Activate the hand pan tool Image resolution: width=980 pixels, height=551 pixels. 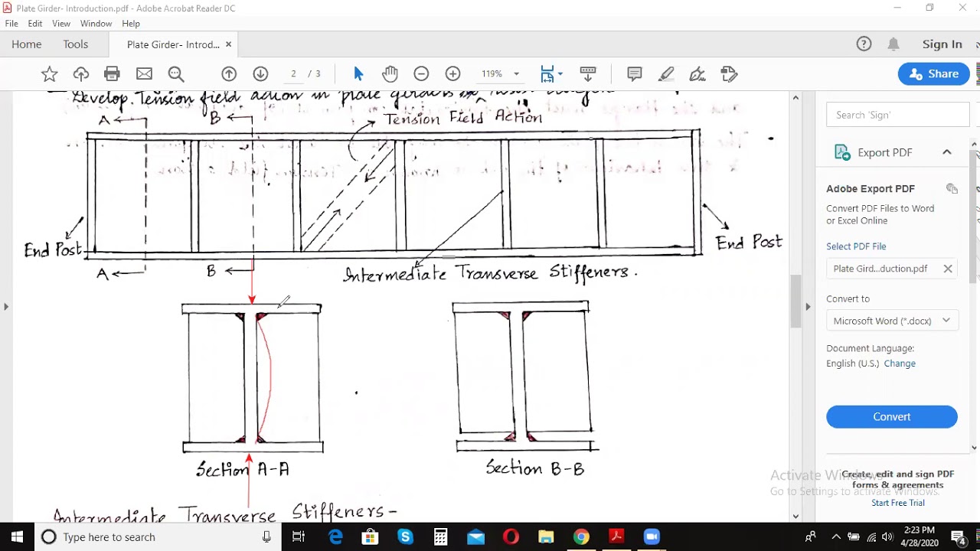point(390,74)
